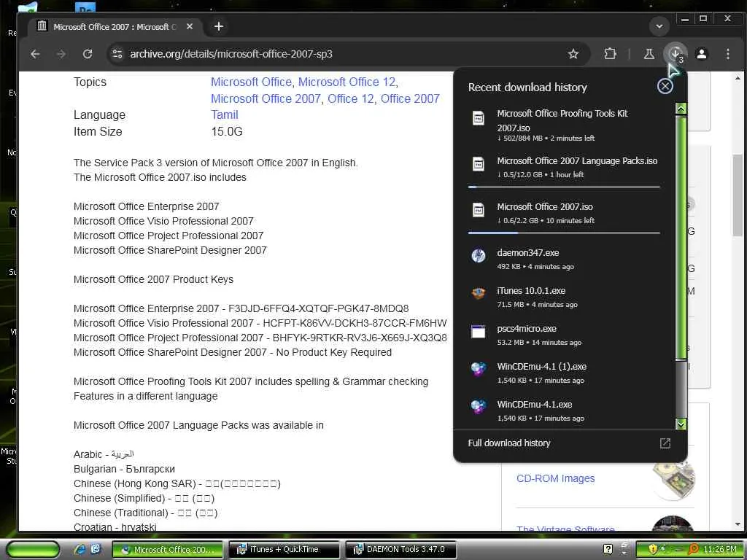Click the help question-mark tray icon
Screen dimensions: 747x560
click(608, 550)
